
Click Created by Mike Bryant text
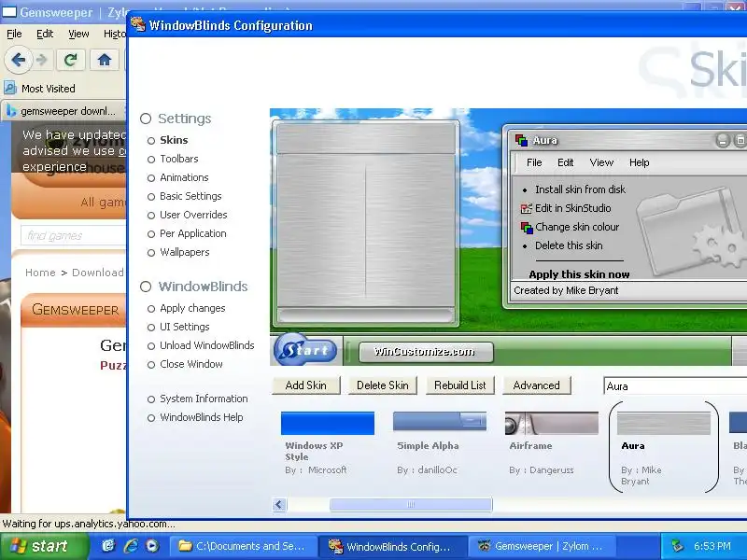point(566,290)
